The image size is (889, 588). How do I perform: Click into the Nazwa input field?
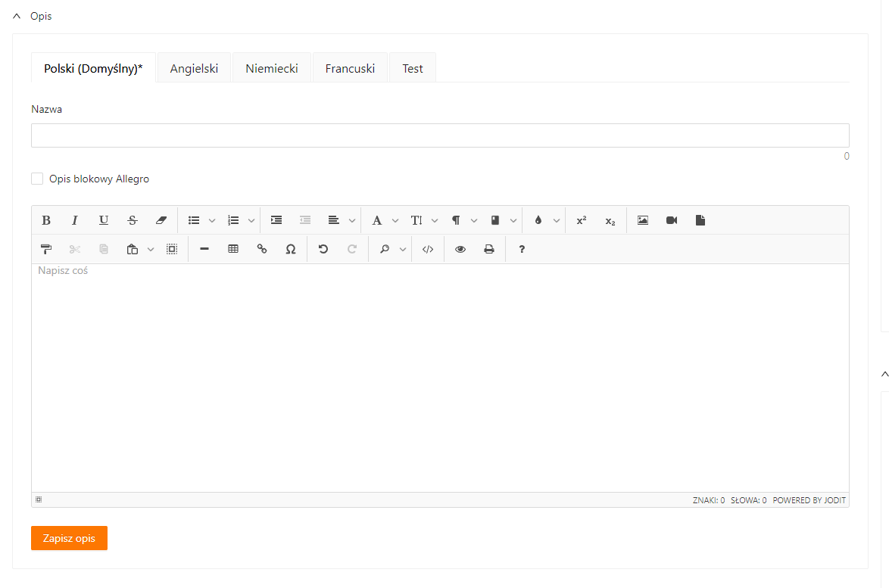439,135
